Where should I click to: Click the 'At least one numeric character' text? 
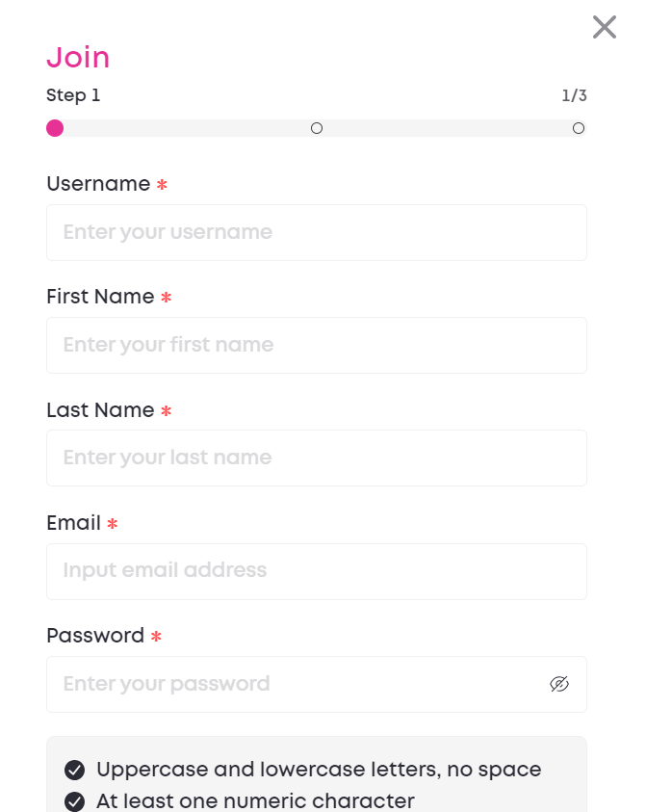pos(255,800)
